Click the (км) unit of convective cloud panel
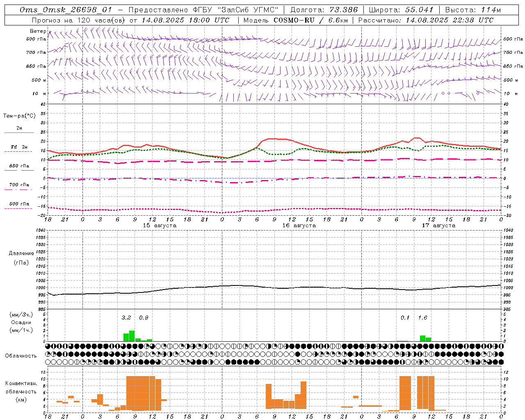The width and height of the screenshot is (525, 420). [x=21, y=399]
